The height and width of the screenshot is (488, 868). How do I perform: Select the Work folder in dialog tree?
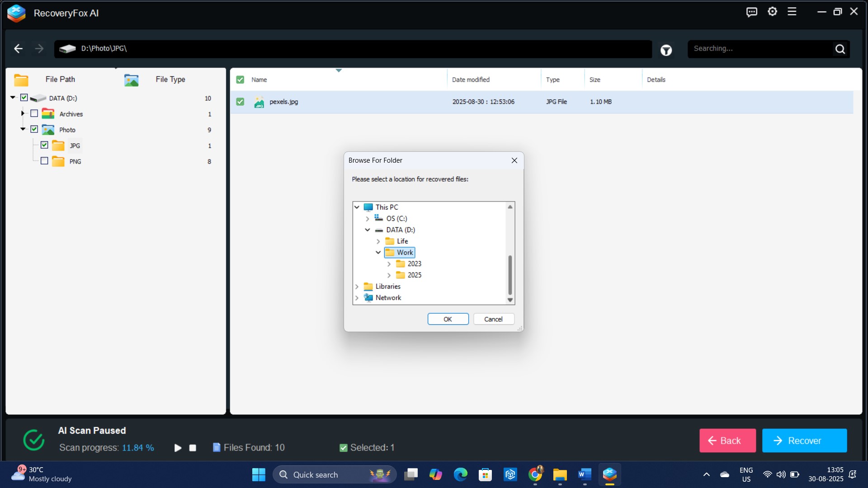pos(400,253)
